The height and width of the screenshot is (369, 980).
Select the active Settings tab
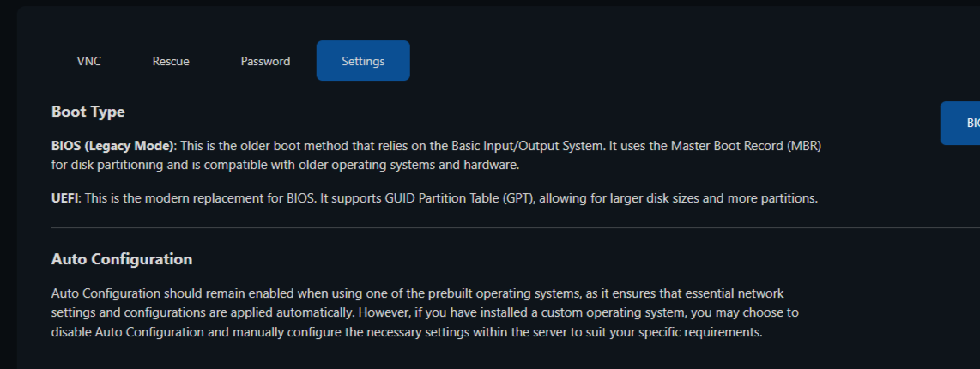tap(363, 61)
